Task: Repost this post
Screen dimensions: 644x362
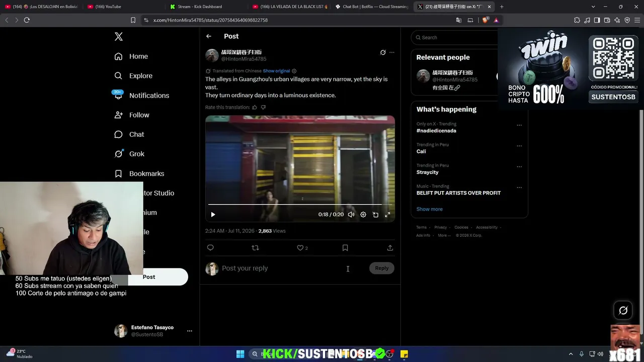Action: [x=255, y=248]
